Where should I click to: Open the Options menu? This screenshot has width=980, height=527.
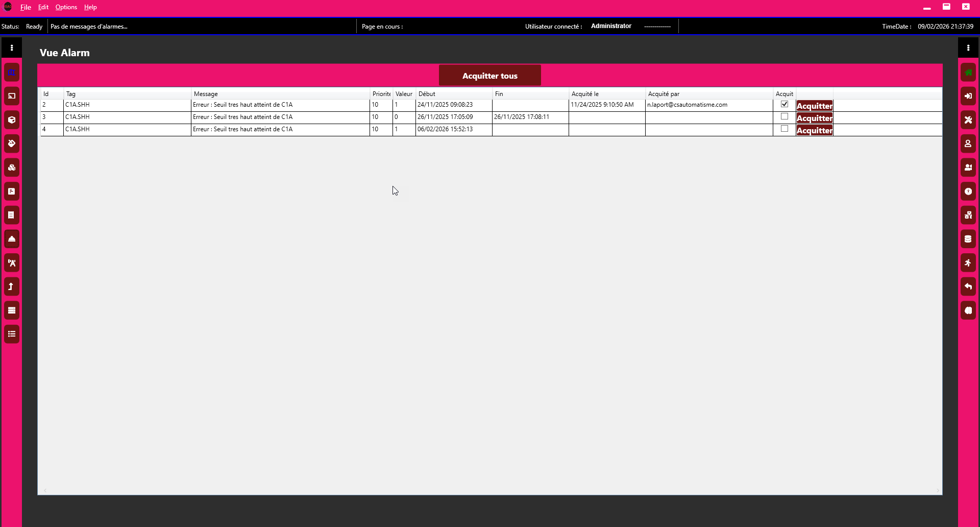click(x=66, y=7)
